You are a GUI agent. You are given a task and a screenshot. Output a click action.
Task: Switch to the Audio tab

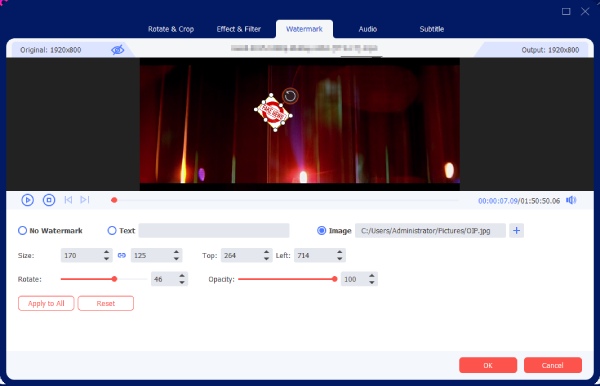pyautogui.click(x=368, y=29)
